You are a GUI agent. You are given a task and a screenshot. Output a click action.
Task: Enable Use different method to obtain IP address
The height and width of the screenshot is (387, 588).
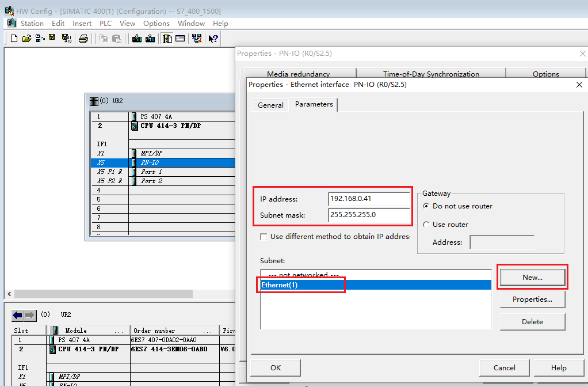(264, 237)
